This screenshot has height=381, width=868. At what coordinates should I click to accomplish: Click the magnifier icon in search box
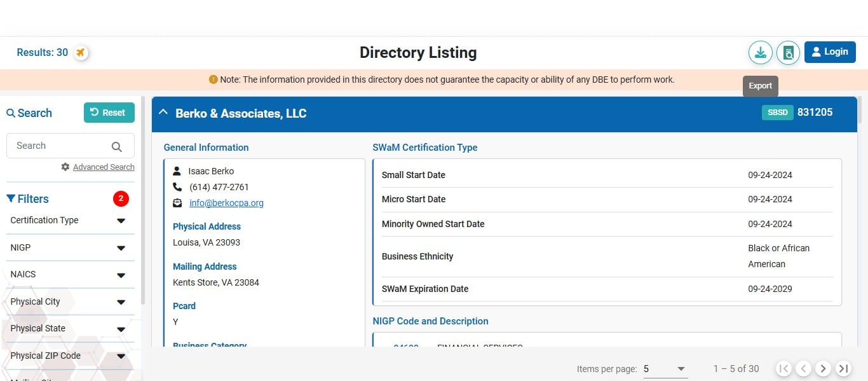point(116,147)
